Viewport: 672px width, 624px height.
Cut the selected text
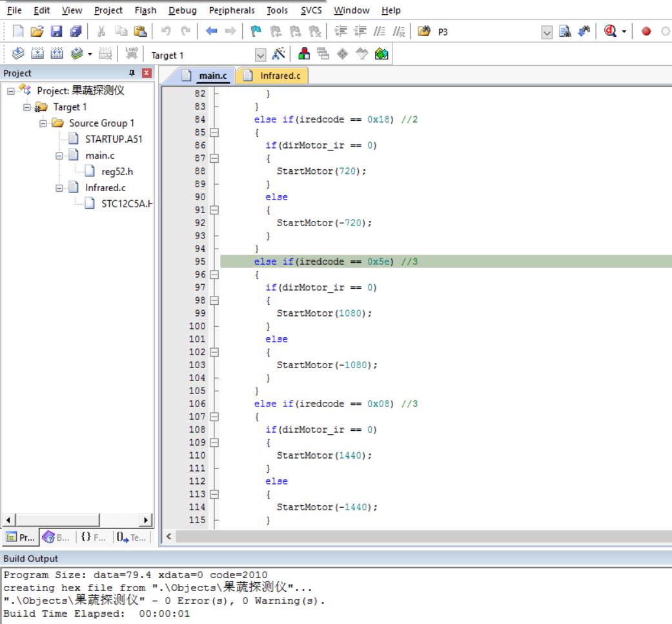[101, 31]
